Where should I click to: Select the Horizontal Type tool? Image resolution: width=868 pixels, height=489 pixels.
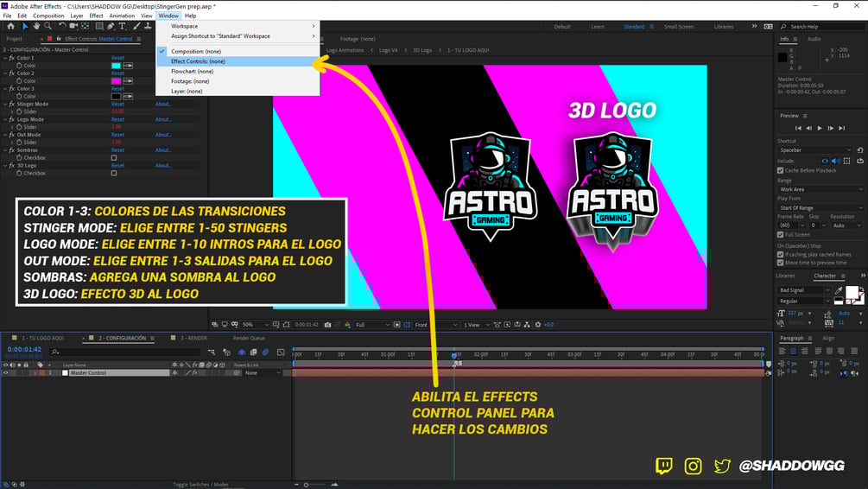click(122, 26)
